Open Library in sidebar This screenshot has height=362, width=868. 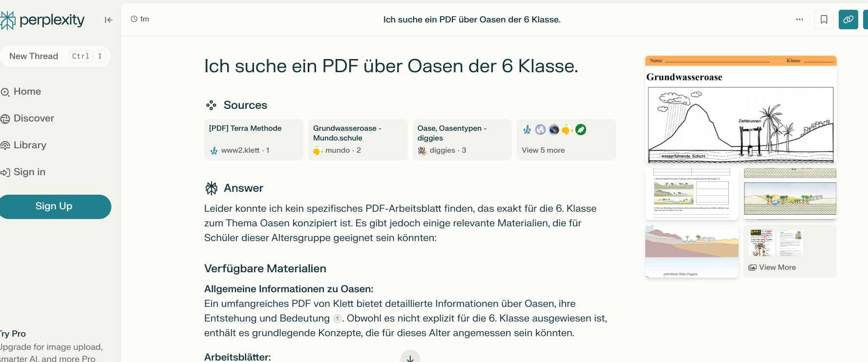(29, 145)
